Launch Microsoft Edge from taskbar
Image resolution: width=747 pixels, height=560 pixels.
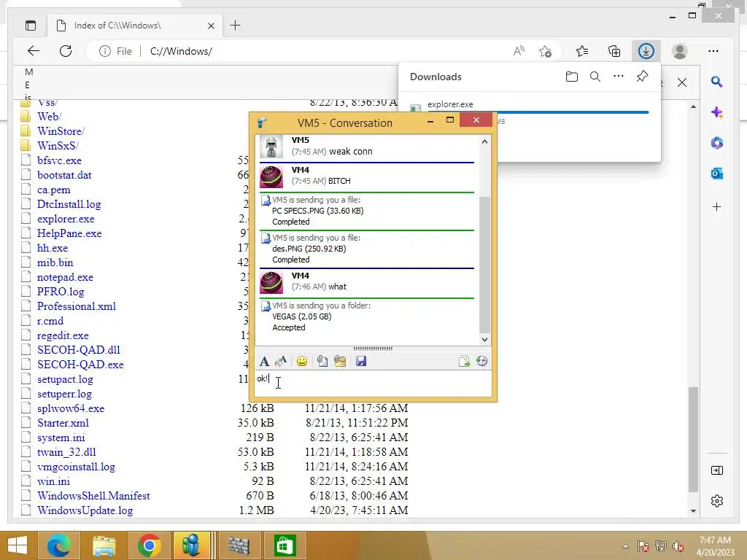[58, 545]
